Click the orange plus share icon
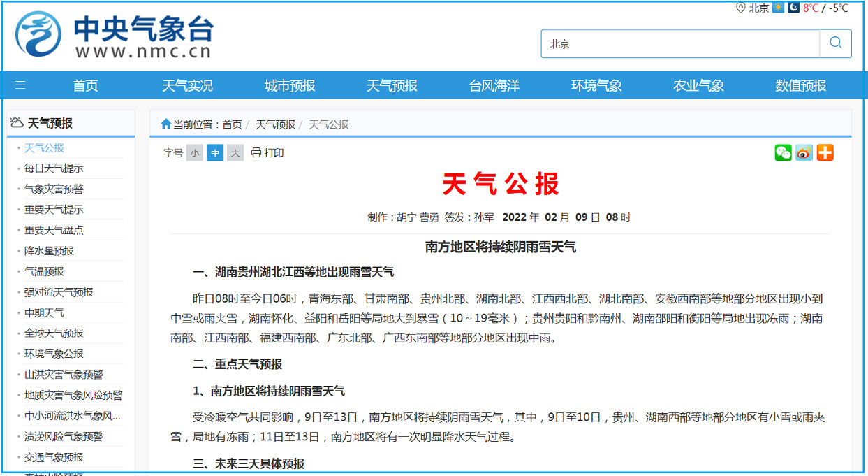868x476 pixels. [825, 153]
